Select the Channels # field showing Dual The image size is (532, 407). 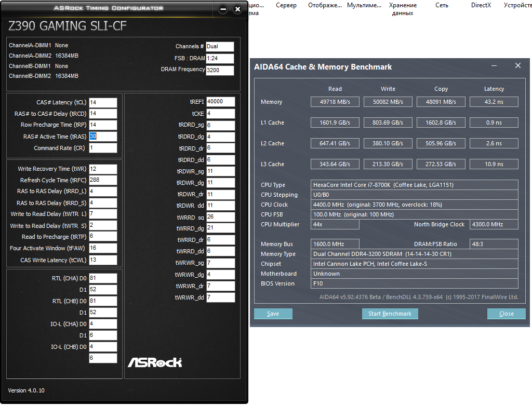pos(220,47)
